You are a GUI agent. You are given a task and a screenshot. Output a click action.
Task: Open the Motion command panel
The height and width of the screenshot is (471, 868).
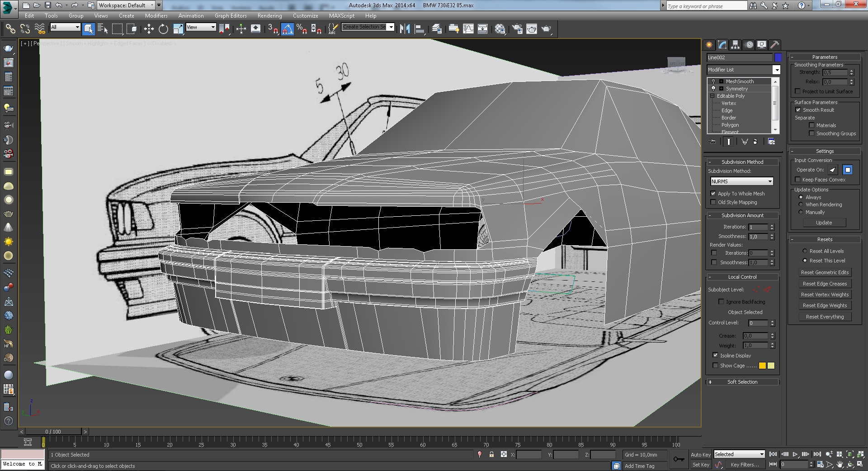(x=749, y=44)
